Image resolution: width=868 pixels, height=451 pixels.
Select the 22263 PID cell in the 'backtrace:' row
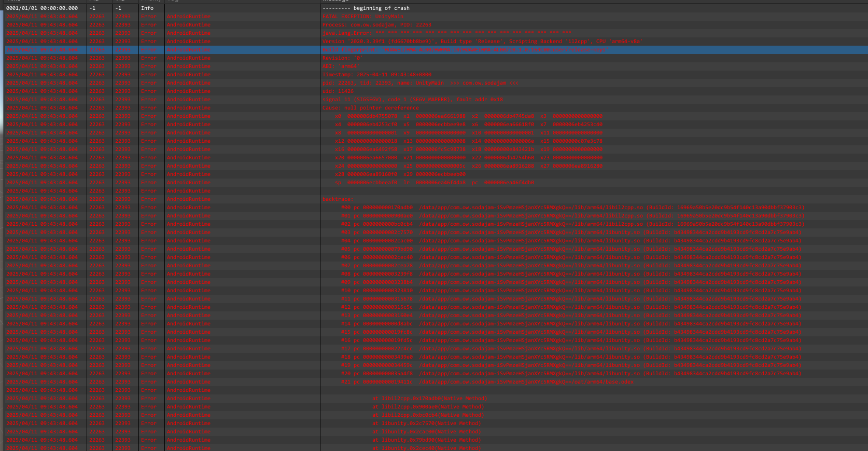[97, 199]
